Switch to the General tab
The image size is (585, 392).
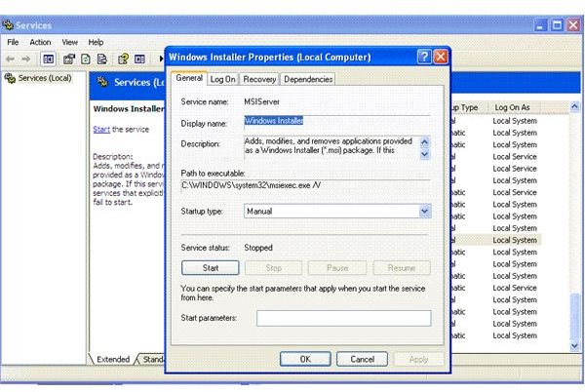coord(189,78)
